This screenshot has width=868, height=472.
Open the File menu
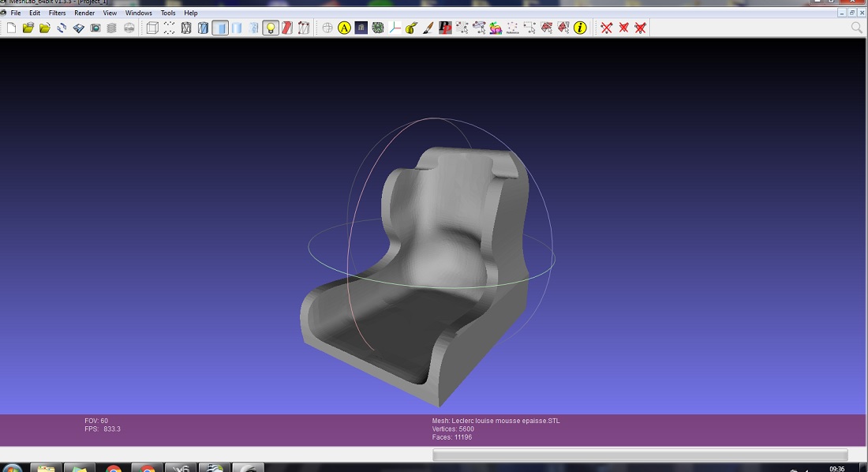tap(16, 13)
